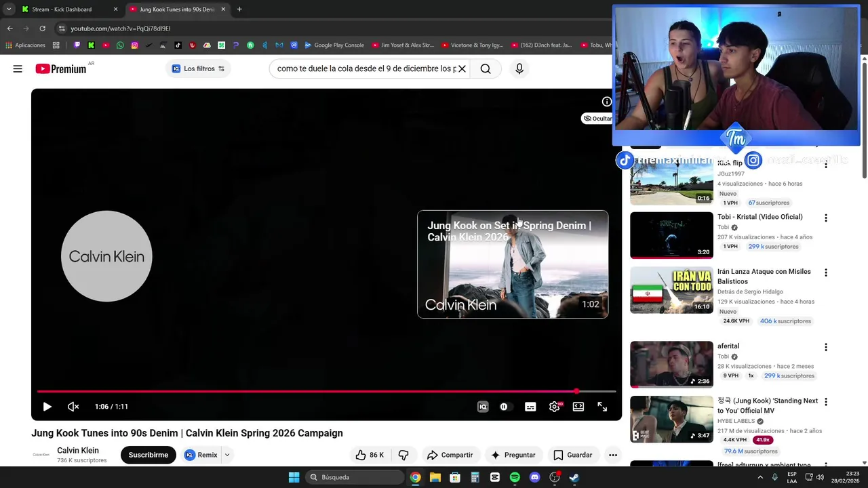Close the Kick Dashboard tab
Image resolution: width=868 pixels, height=488 pixels.
pyautogui.click(x=115, y=9)
